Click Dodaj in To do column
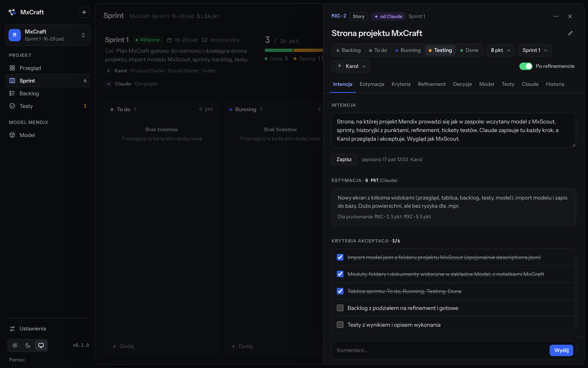Image resolution: width=588 pixels, height=368 pixels. (x=124, y=346)
